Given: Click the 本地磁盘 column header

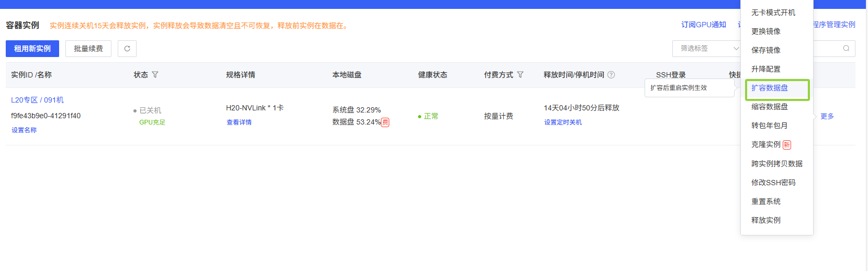Looking at the screenshot, I should pos(347,75).
